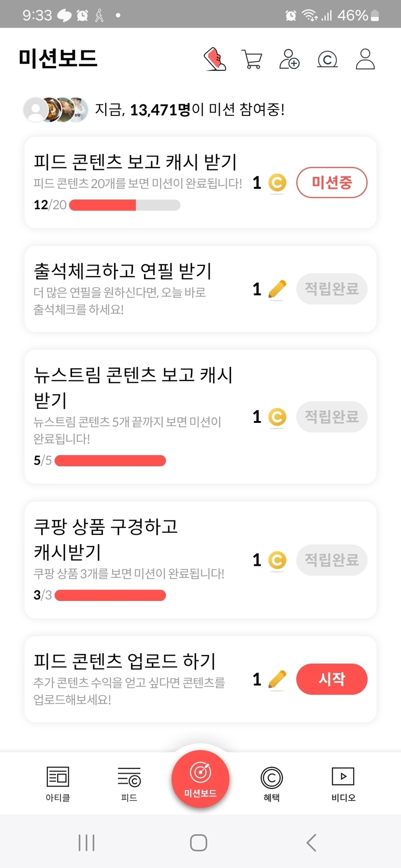Tap the 12/20 feed progress bar
The width and height of the screenshot is (401, 868).
125,205
